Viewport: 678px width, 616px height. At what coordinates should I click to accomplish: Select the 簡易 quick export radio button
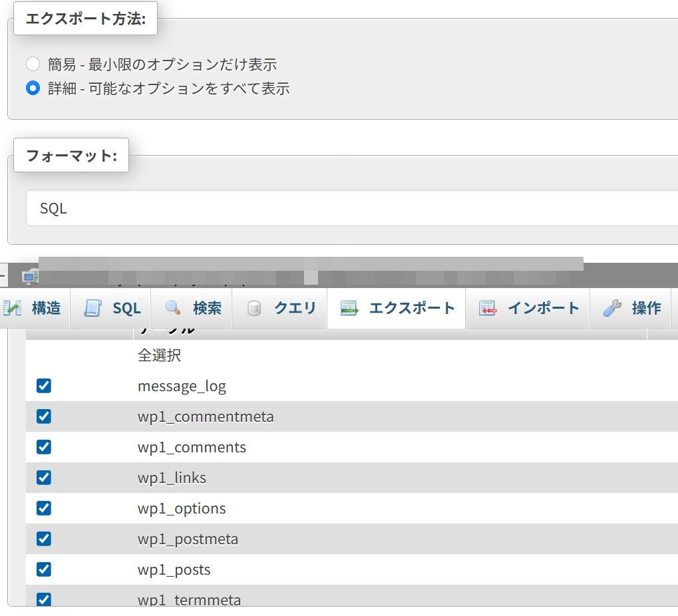click(33, 64)
